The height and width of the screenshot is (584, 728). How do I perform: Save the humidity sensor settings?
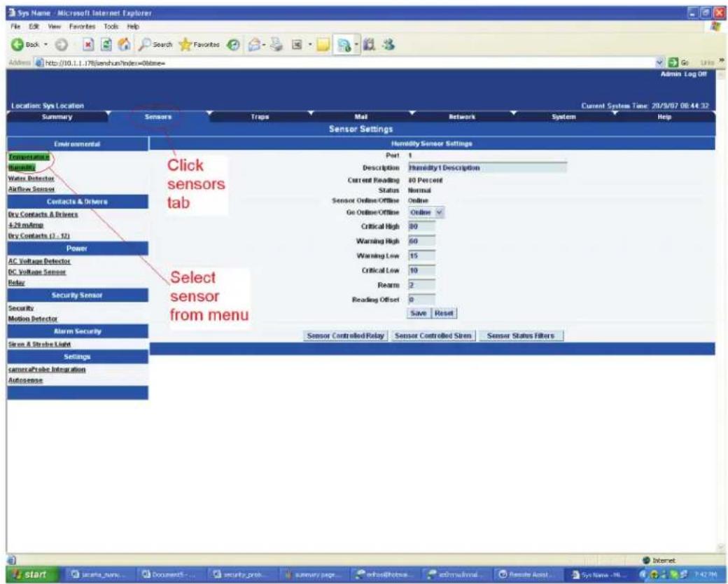[x=419, y=313]
